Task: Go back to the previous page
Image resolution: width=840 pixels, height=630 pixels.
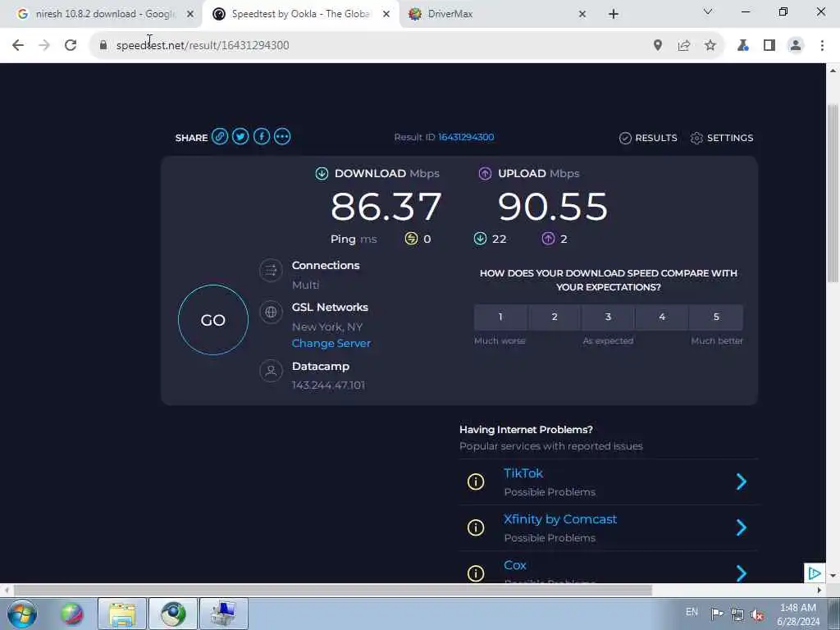Action: [18, 46]
